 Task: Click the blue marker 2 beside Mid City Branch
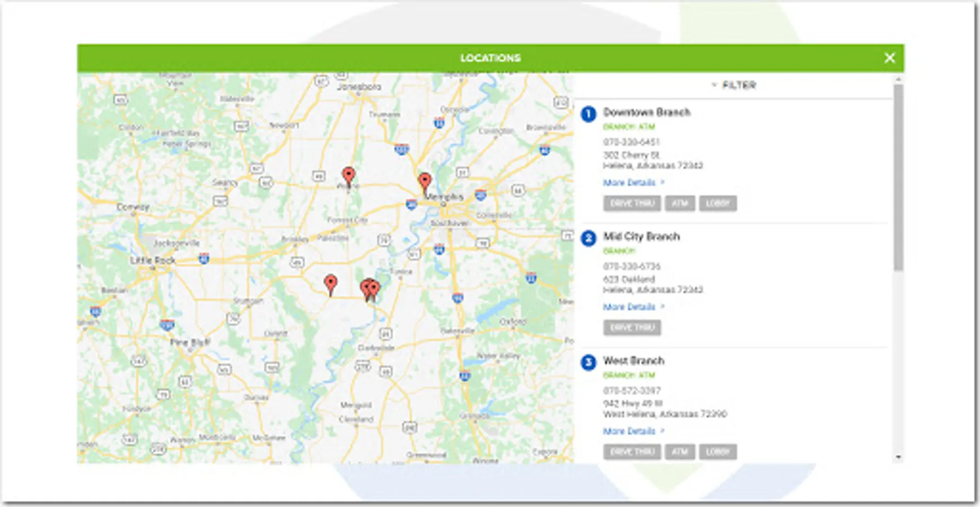click(x=588, y=238)
